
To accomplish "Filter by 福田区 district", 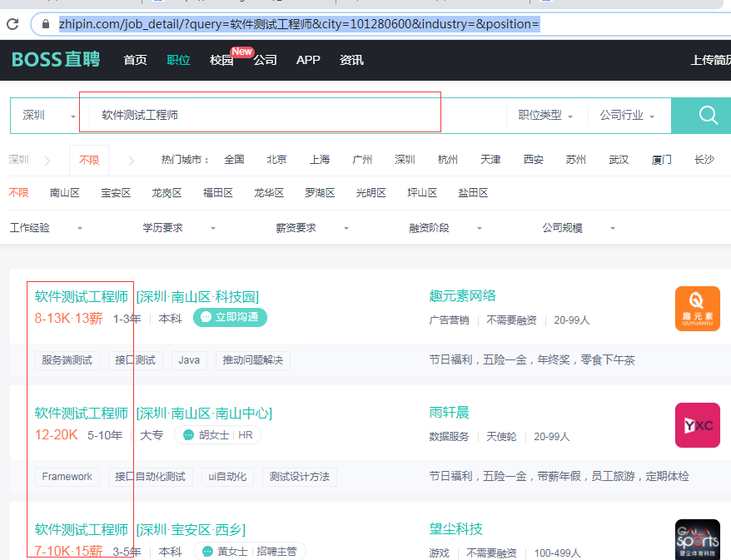I will (x=217, y=193).
